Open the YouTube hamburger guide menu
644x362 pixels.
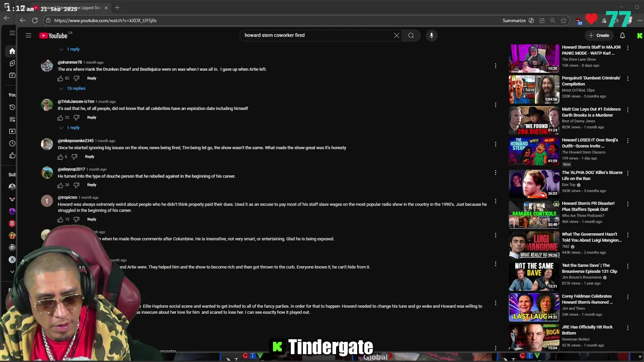(x=28, y=35)
